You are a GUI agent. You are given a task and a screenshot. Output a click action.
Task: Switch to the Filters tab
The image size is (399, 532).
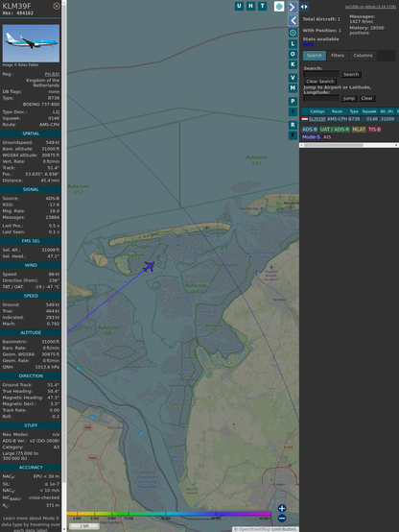coord(338,56)
